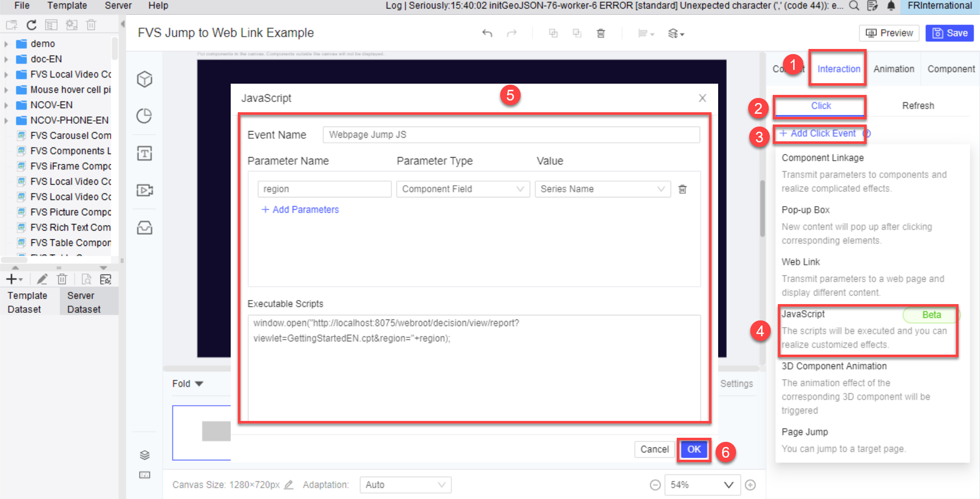Open the chart pie icon
Image resolution: width=980 pixels, height=499 pixels.
point(144,116)
